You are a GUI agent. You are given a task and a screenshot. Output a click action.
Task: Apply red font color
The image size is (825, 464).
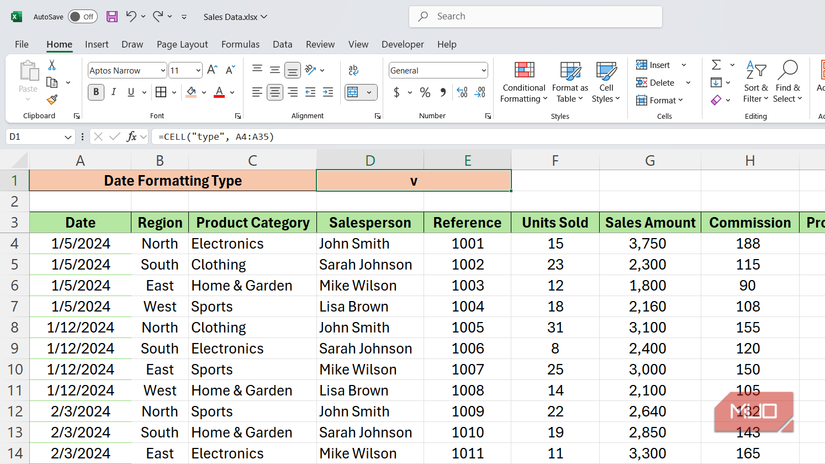pos(219,93)
